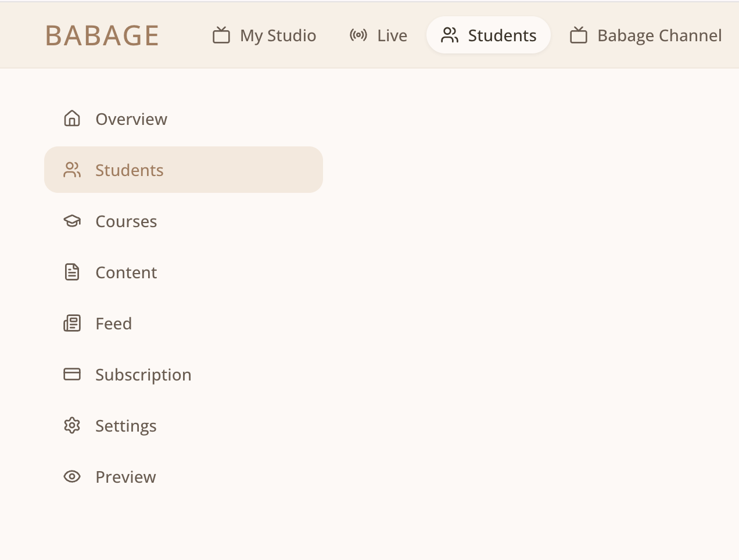Open the Babage Channel tab

[646, 35]
